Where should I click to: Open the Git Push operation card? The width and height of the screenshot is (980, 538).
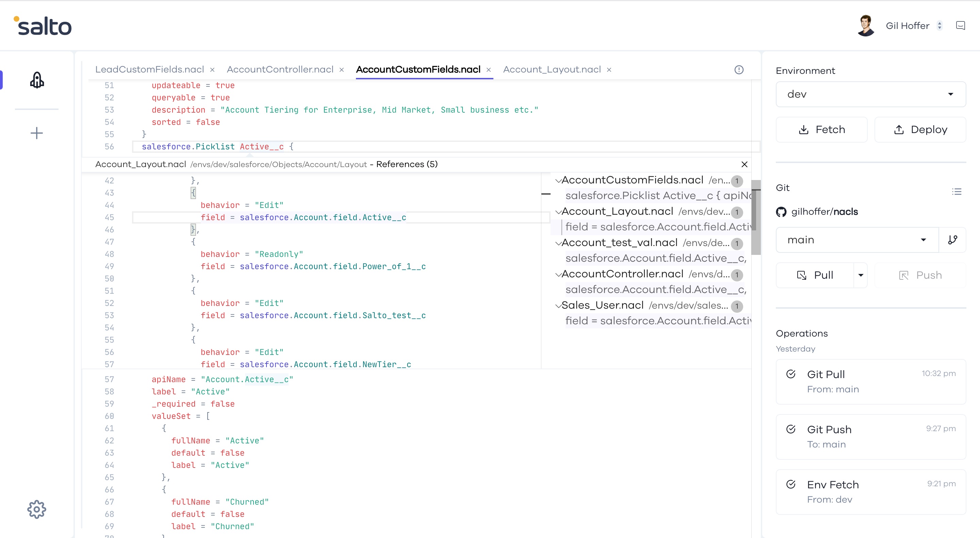coord(870,437)
